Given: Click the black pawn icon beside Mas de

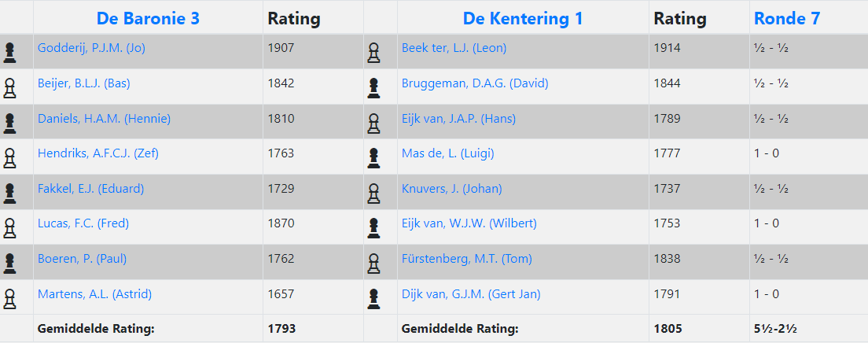Looking at the screenshot, I should pyautogui.click(x=373, y=158).
